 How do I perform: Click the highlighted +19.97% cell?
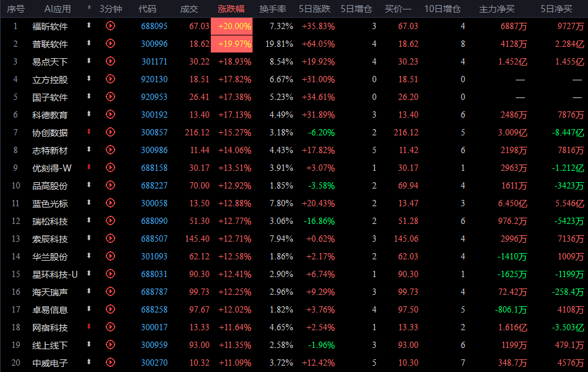tap(232, 44)
